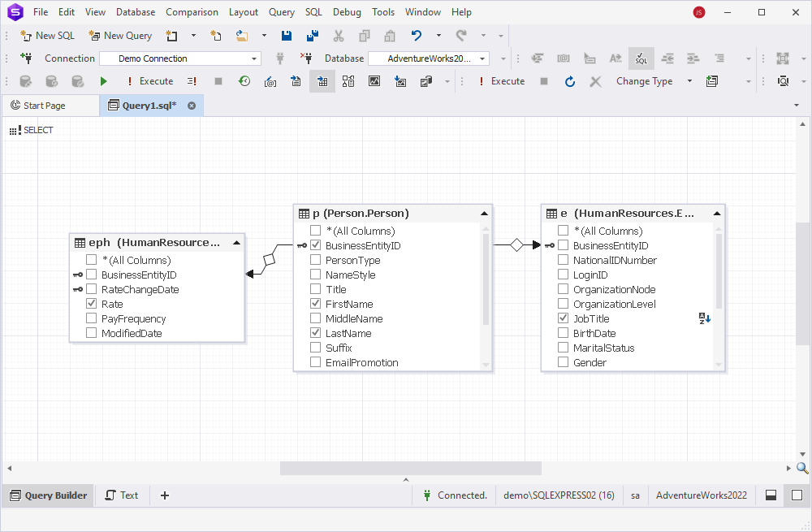Screen dimensions: 812x532
Task: Click the A-Z sort icon beside JobTitle
Action: point(704,318)
